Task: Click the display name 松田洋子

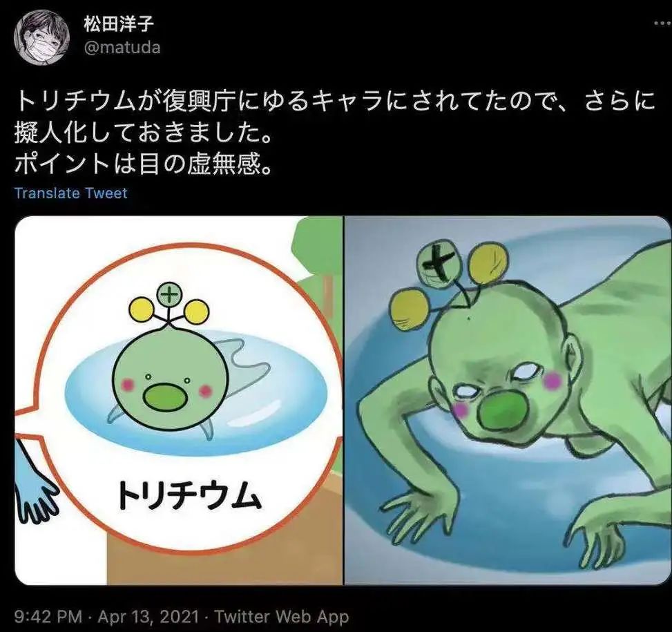Action: tap(119, 24)
